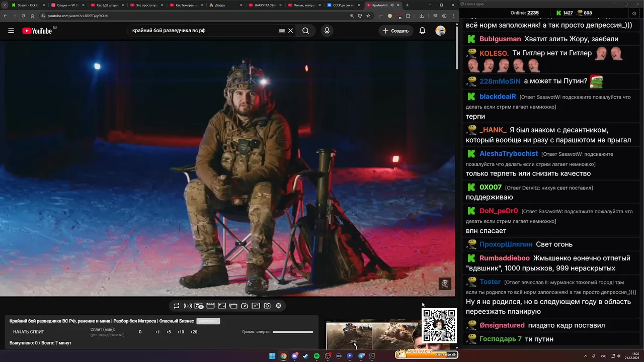Open browser downloads icon
The width and height of the screenshot is (644, 362).
(x=422, y=16)
